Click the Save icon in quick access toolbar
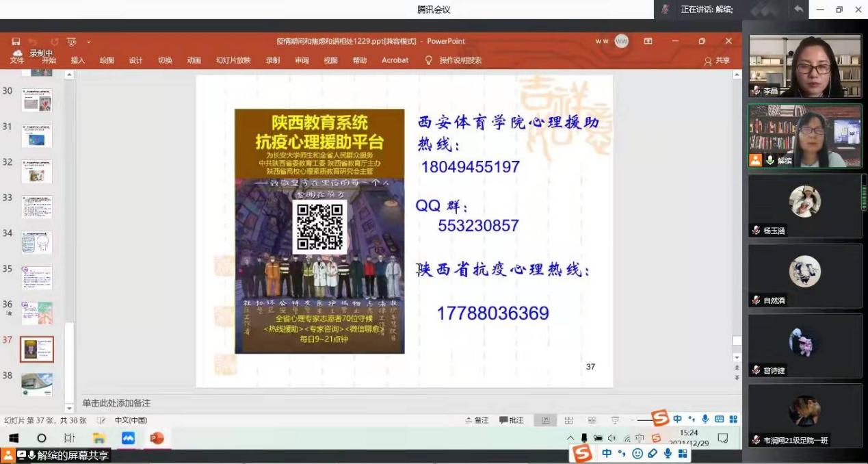This screenshot has width=868, height=464. [x=16, y=42]
